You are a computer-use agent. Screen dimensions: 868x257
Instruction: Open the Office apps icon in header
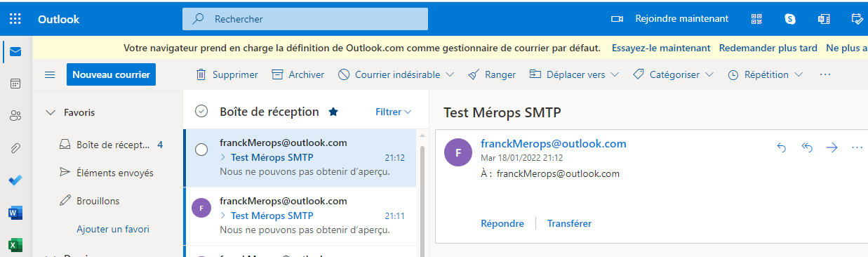pos(824,19)
